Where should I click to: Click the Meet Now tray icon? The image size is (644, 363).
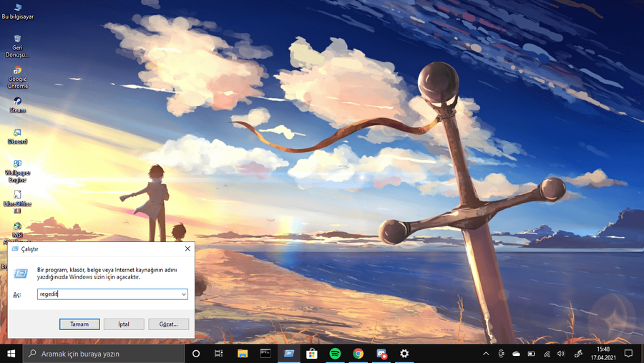coord(501,354)
